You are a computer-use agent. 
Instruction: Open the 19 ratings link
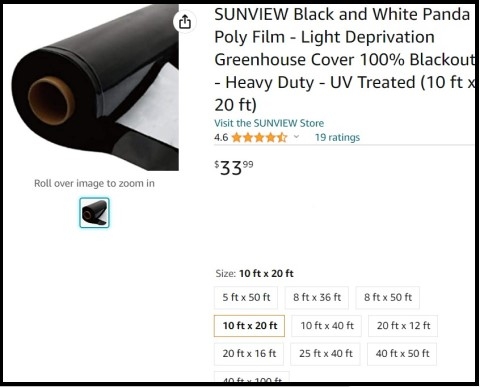click(337, 137)
